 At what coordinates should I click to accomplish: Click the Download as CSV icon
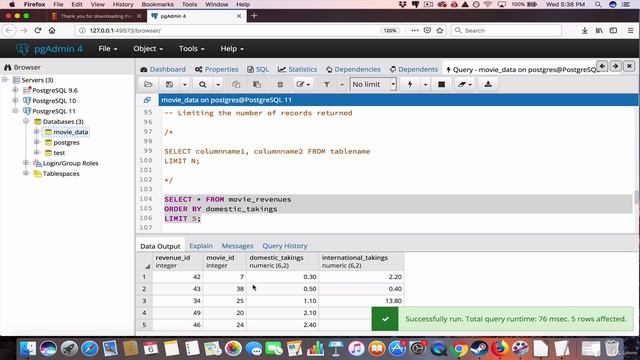(488, 84)
